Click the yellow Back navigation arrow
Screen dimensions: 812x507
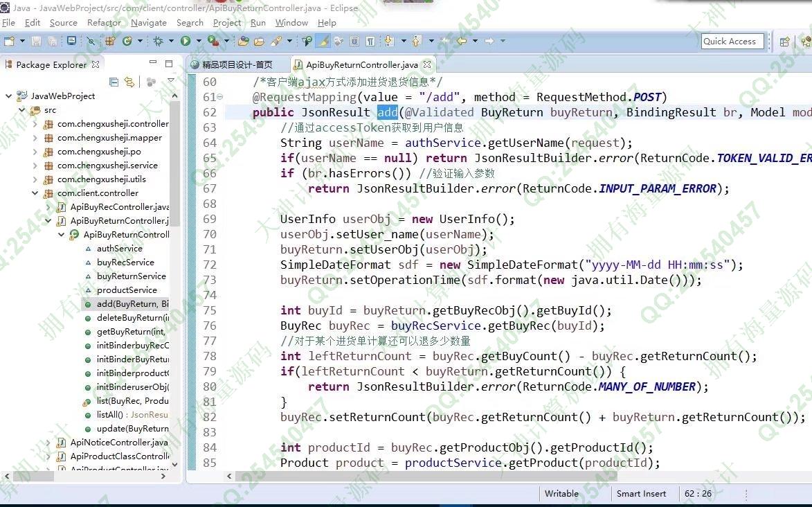pos(462,41)
